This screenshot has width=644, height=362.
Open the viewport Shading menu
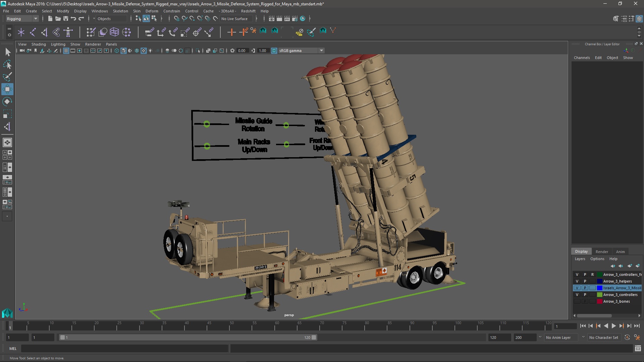(39, 44)
